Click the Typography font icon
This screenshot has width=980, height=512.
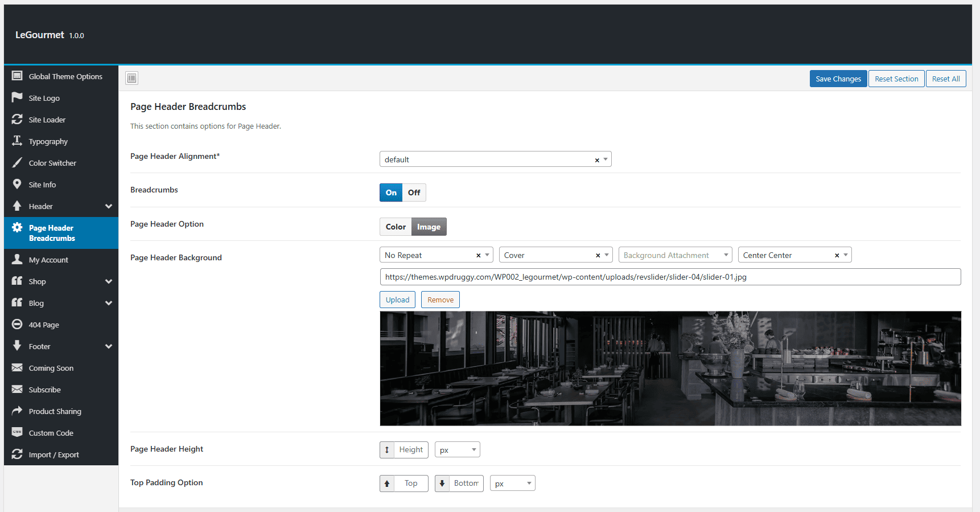pos(17,141)
